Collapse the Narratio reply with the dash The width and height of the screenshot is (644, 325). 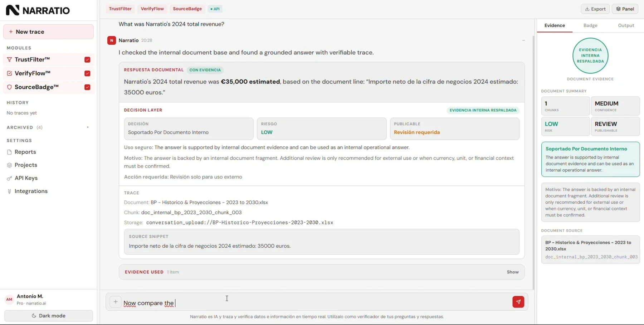tap(523, 40)
